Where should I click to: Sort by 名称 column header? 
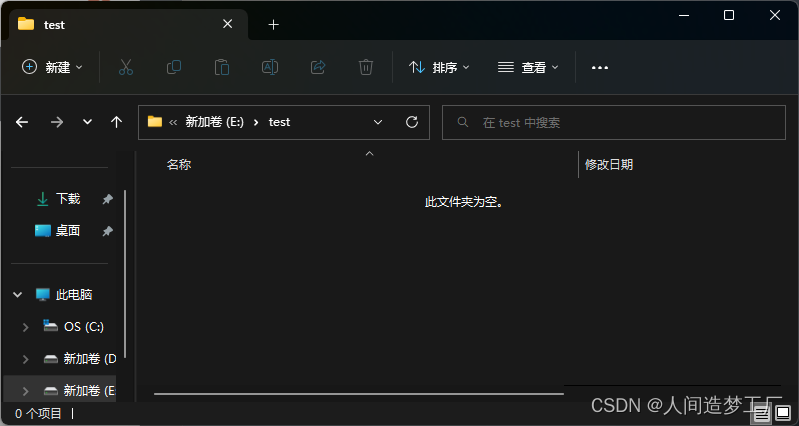point(179,165)
